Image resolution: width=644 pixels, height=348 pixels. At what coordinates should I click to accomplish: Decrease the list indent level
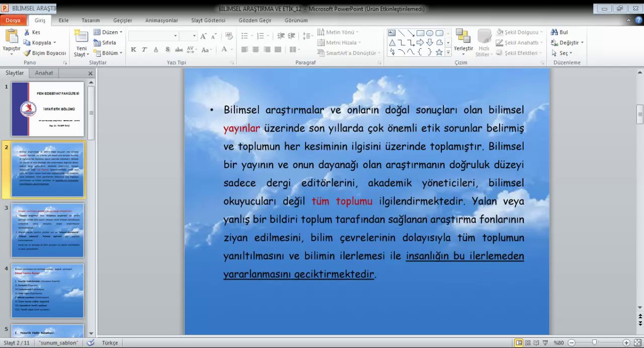click(x=281, y=36)
